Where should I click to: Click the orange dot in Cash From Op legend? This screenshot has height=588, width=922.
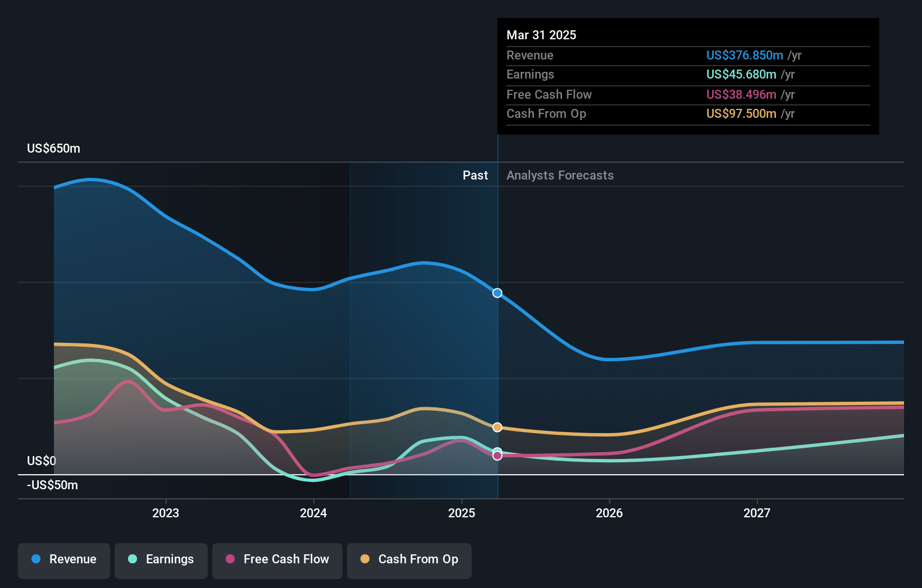coord(365,559)
